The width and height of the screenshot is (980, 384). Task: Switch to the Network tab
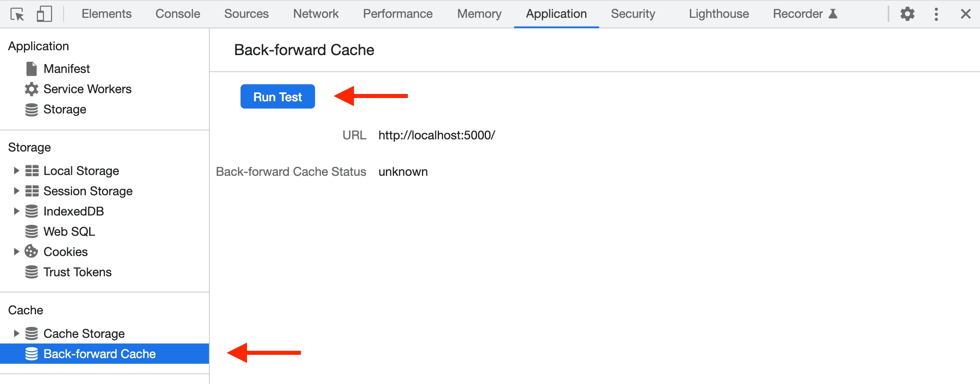coord(315,13)
